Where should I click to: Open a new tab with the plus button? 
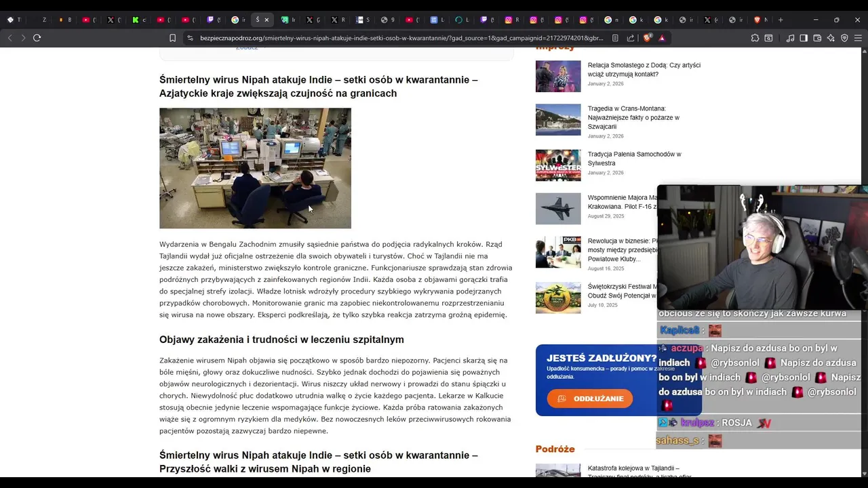[x=781, y=20]
